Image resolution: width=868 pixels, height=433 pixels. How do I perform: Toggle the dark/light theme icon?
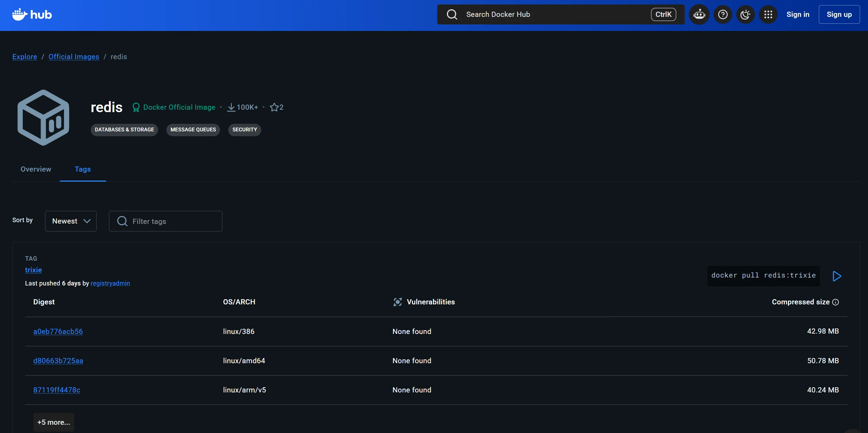point(745,14)
